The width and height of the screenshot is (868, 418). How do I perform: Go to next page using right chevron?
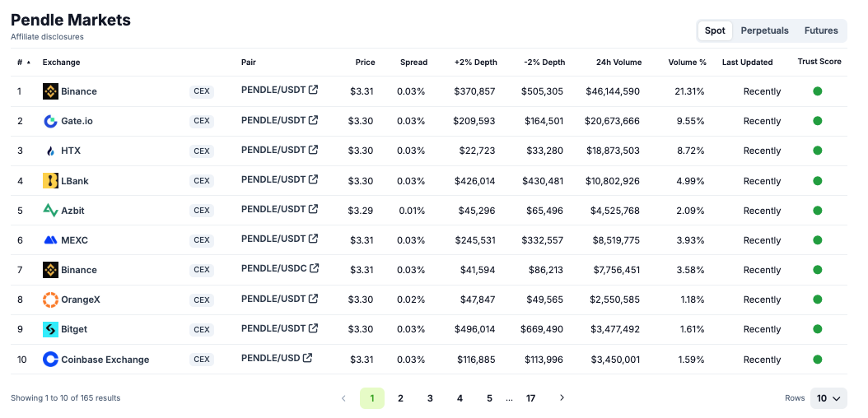562,398
